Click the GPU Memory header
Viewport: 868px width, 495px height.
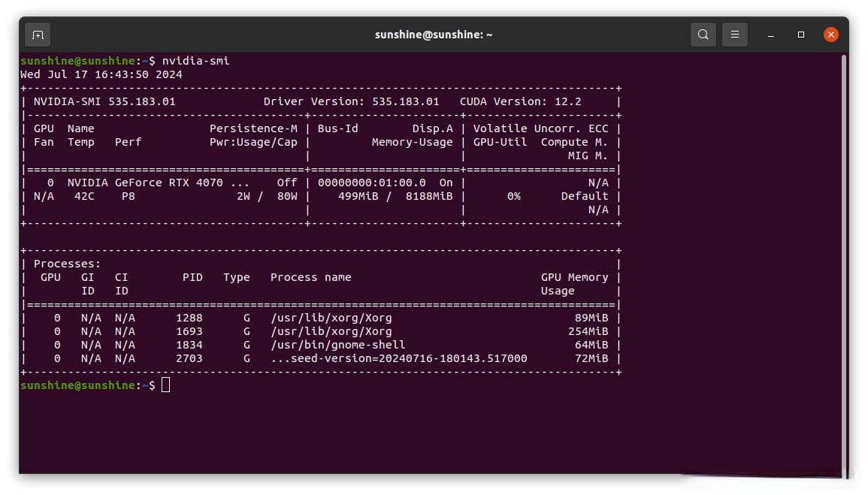(575, 277)
